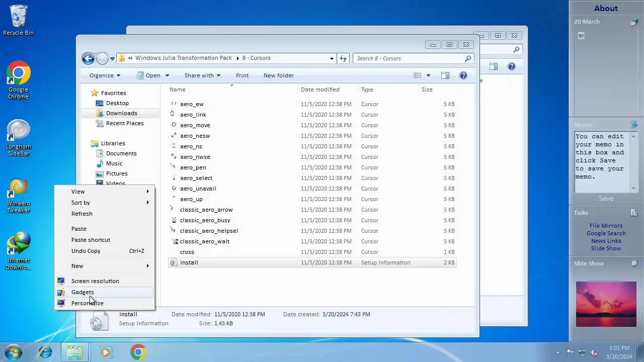Select Paste in the context menu
This screenshot has height=362, width=644.
point(105,229)
